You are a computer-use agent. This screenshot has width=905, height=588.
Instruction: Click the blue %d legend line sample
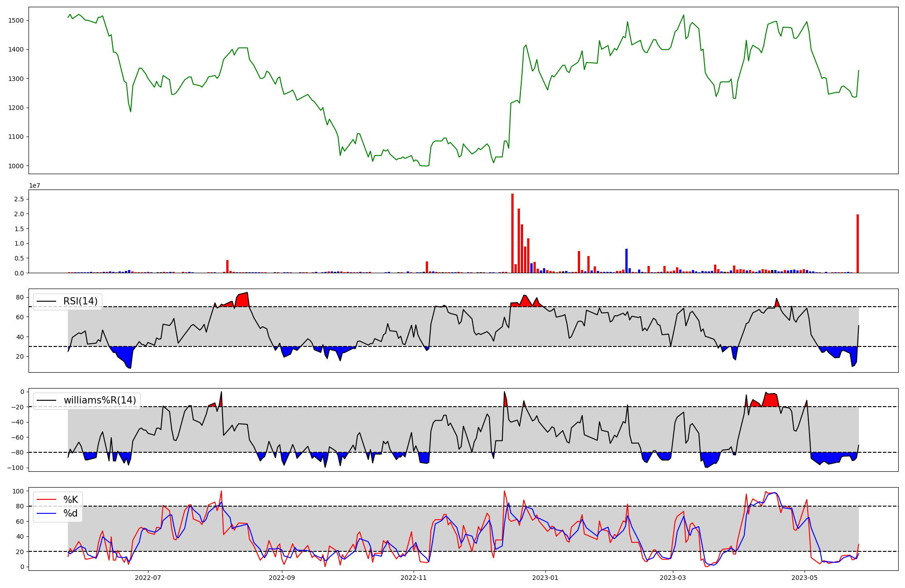click(x=47, y=513)
